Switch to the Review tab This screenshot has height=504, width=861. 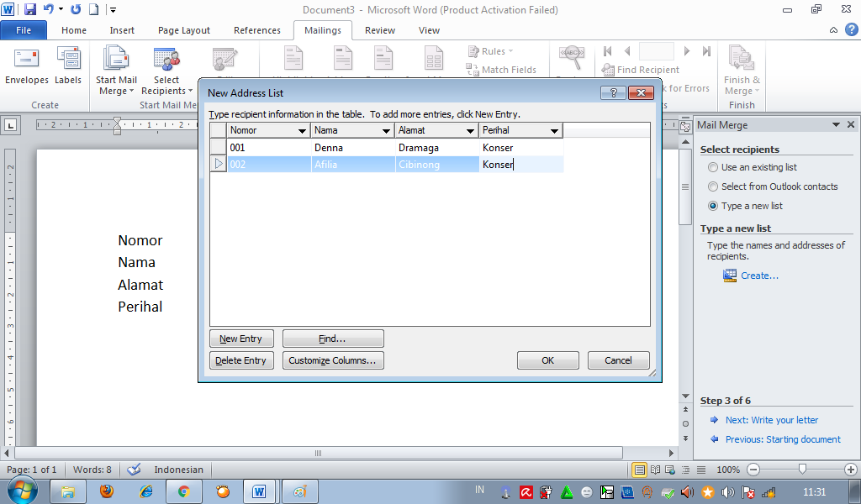point(379,30)
